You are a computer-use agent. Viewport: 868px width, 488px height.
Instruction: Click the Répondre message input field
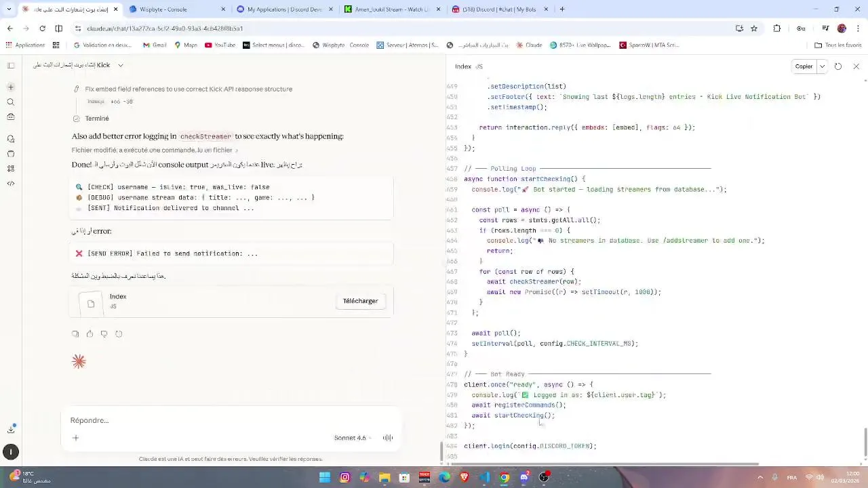coord(231,421)
